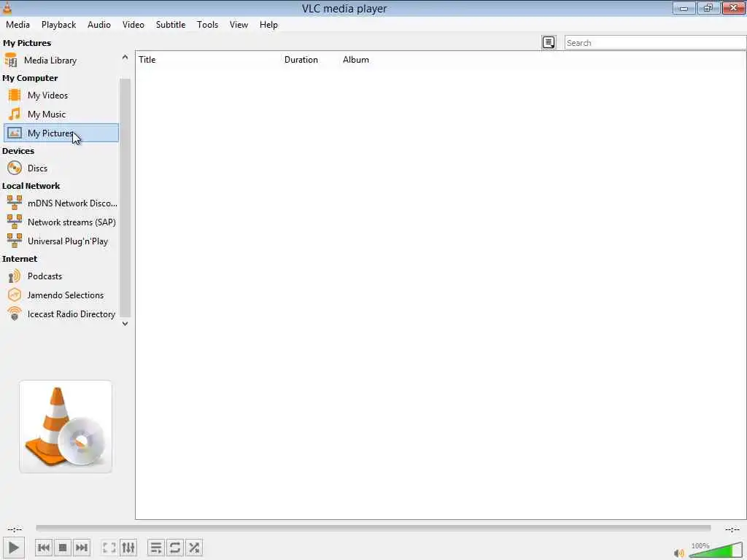
Task: Open extended settings equalizer icon
Action: [128, 548]
